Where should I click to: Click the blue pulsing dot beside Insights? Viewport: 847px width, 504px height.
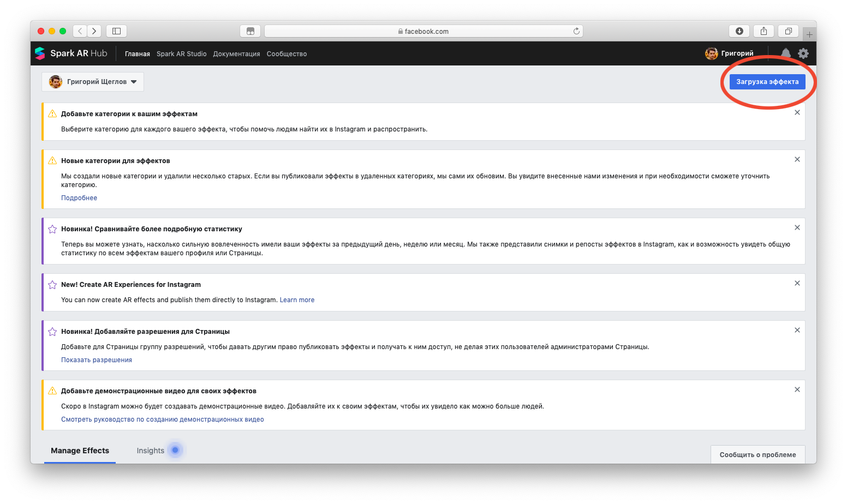tap(175, 450)
